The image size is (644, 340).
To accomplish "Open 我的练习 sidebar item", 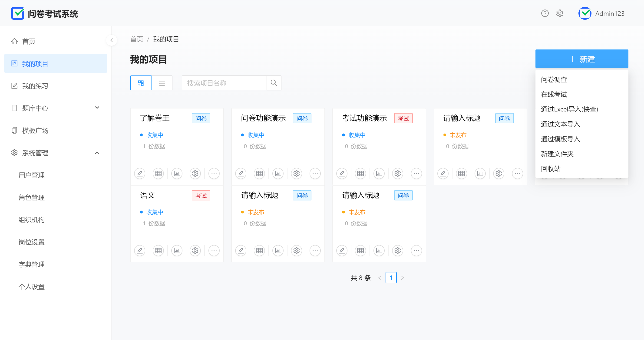I will (56, 86).
